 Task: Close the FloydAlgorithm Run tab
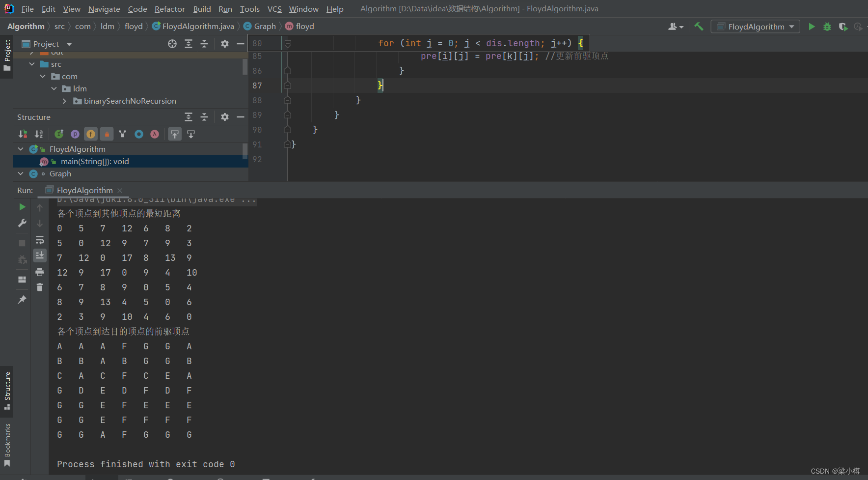point(120,191)
